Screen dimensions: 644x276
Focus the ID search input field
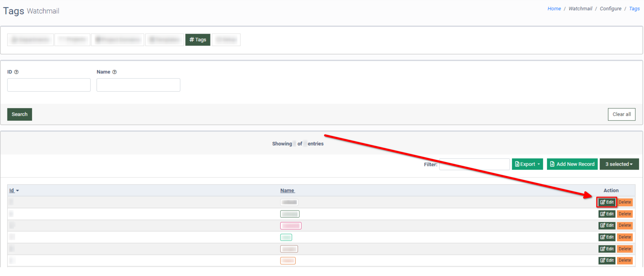tap(49, 85)
